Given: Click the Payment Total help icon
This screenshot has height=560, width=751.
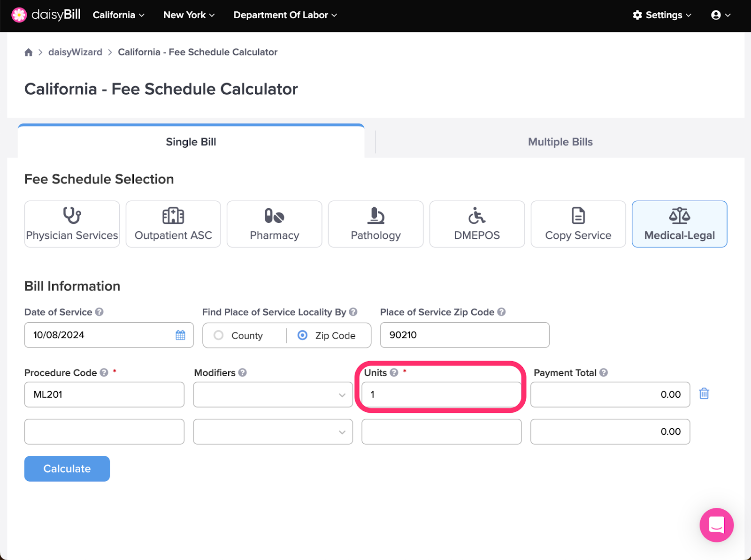Looking at the screenshot, I should coord(604,372).
